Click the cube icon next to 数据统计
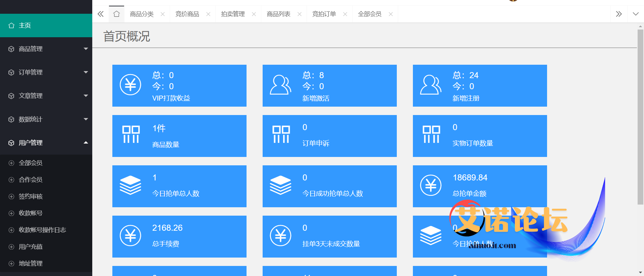 (11, 119)
